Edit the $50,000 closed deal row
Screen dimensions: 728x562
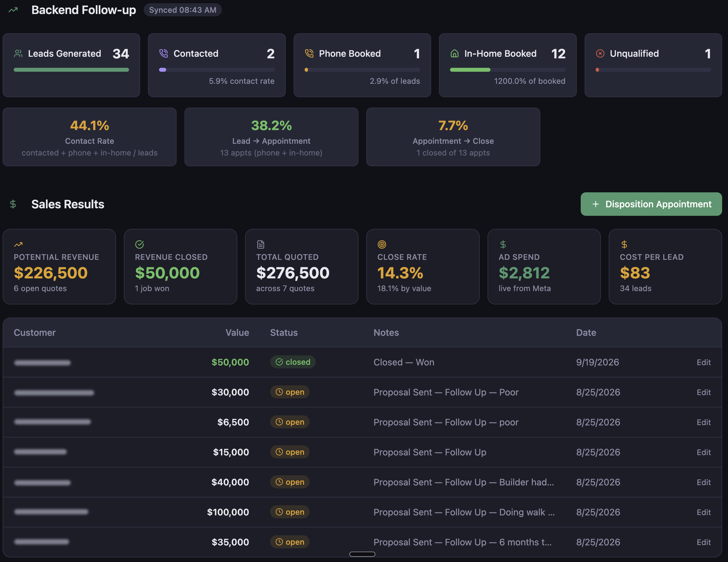tap(703, 362)
